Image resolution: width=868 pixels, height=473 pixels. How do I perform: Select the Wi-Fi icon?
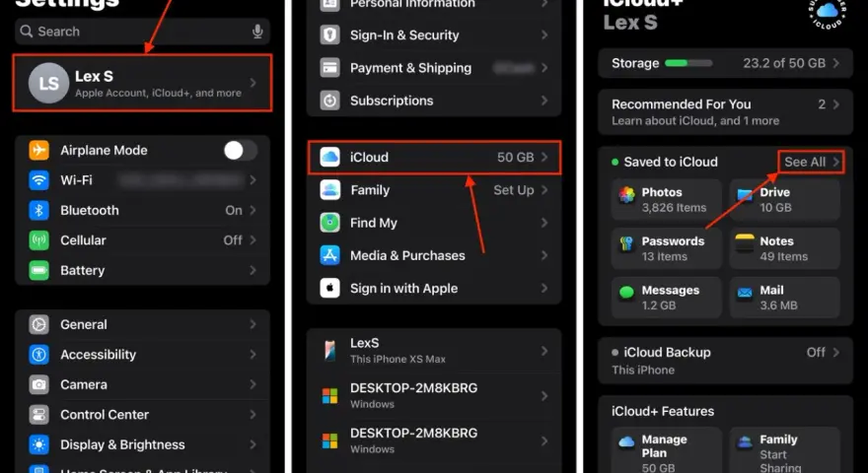tap(38, 180)
